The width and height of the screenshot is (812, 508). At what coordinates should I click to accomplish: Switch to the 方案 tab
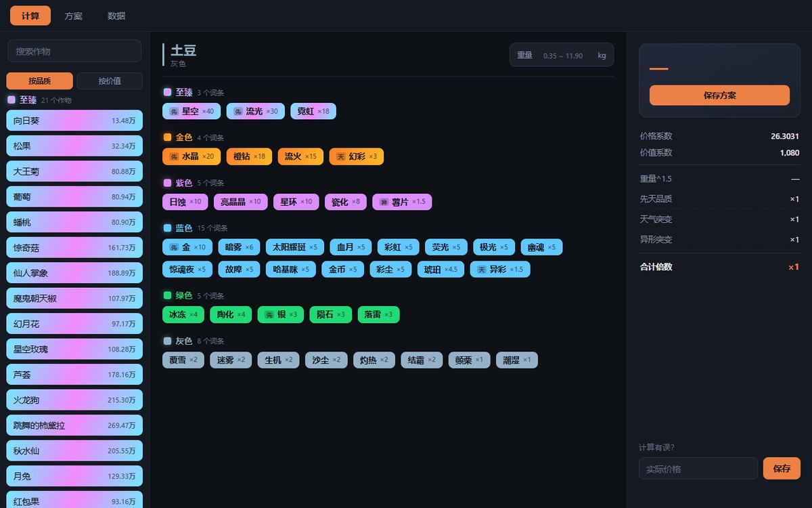point(74,16)
